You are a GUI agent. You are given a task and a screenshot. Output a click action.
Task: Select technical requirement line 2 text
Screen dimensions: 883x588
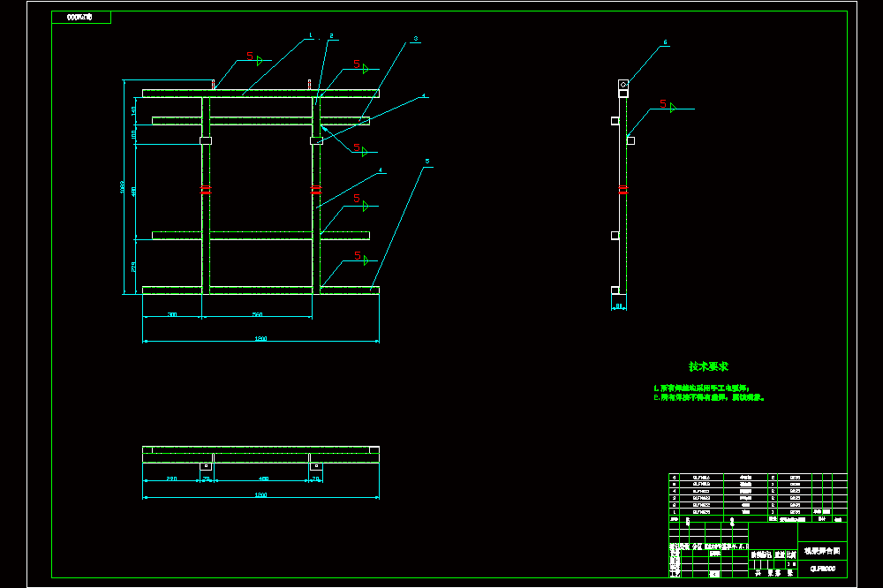coord(709,397)
